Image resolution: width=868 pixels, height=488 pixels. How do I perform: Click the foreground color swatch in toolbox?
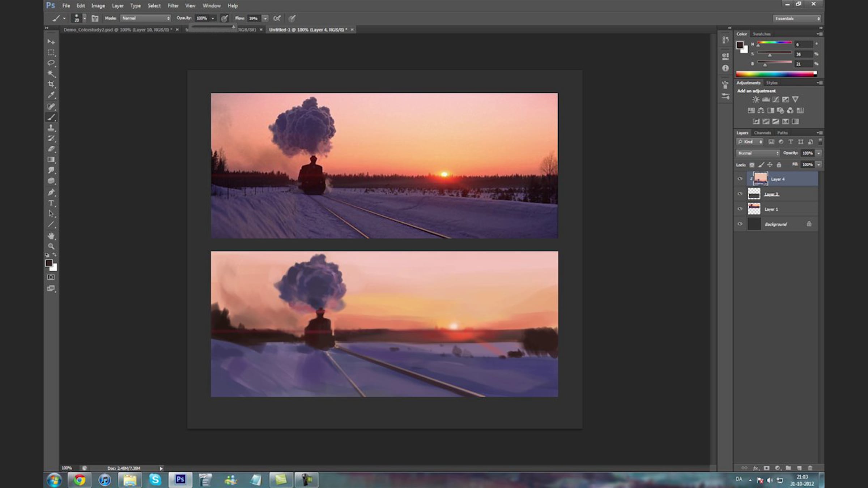click(x=49, y=263)
